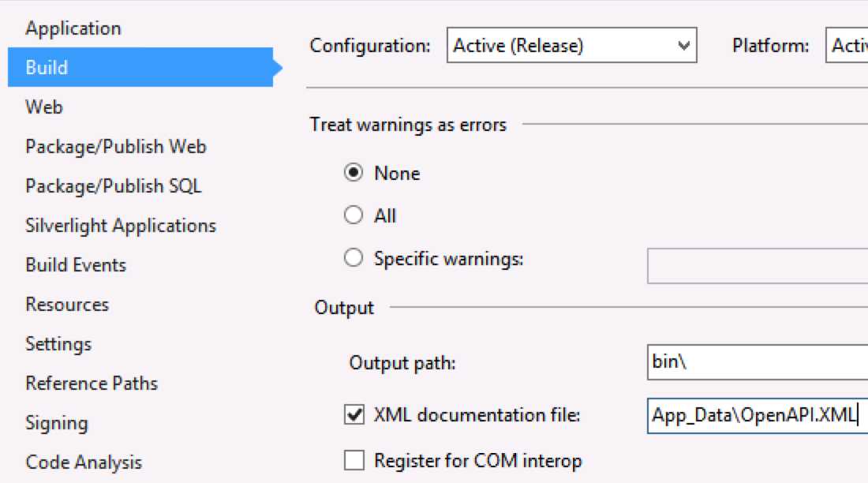Viewport: 868px width, 483px height.
Task: Uncheck XML documentation file checkbox
Action: click(x=354, y=414)
